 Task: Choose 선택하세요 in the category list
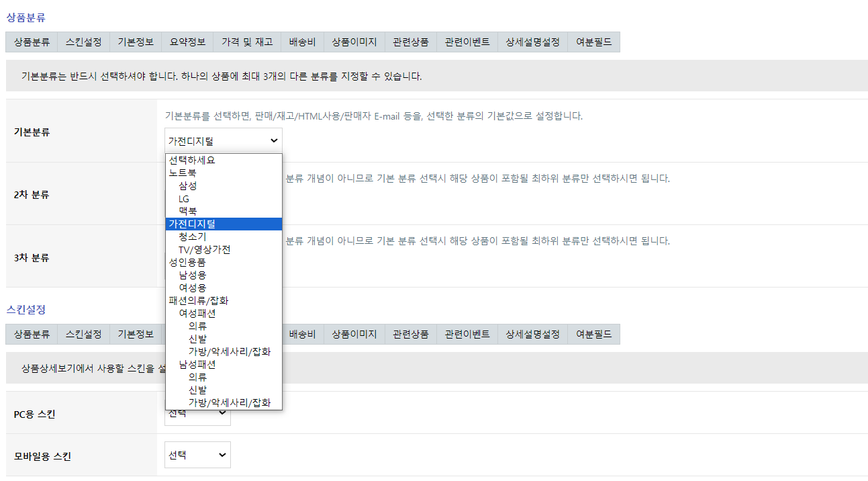tap(192, 160)
